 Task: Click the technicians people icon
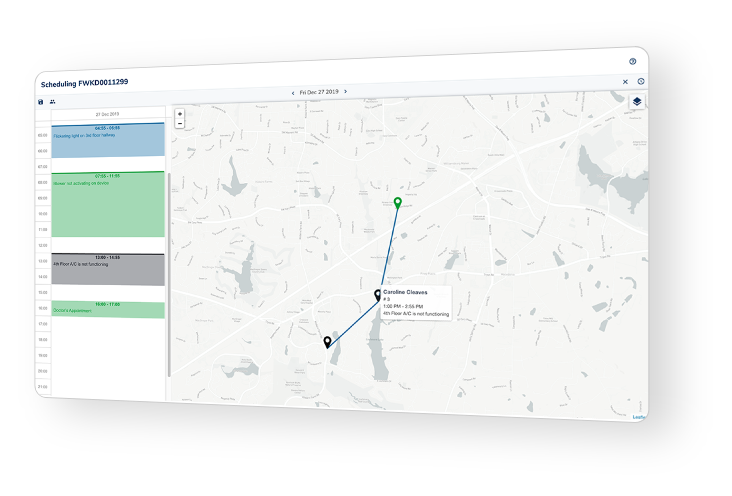click(x=53, y=102)
